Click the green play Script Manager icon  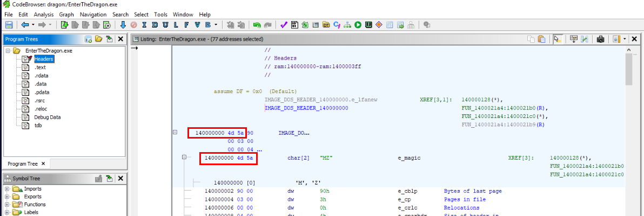pos(358,25)
